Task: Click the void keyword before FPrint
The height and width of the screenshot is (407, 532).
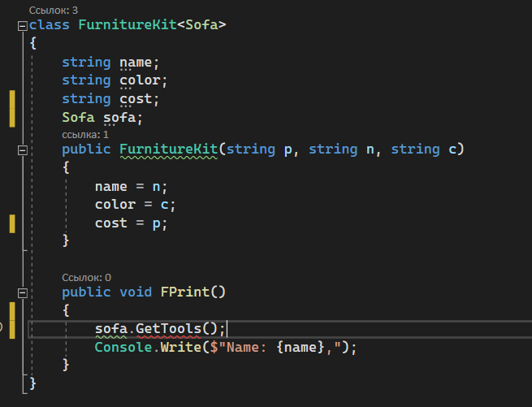Action: [136, 292]
